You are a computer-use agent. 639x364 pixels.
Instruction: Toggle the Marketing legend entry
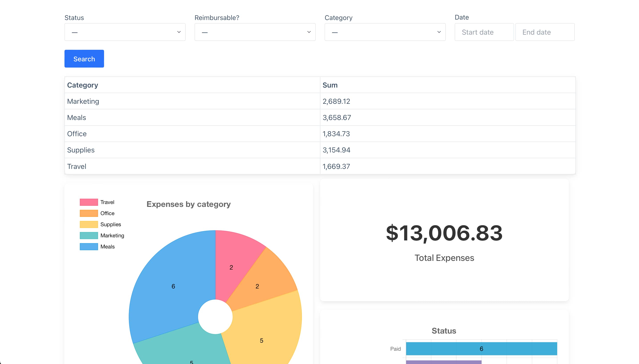88,235
